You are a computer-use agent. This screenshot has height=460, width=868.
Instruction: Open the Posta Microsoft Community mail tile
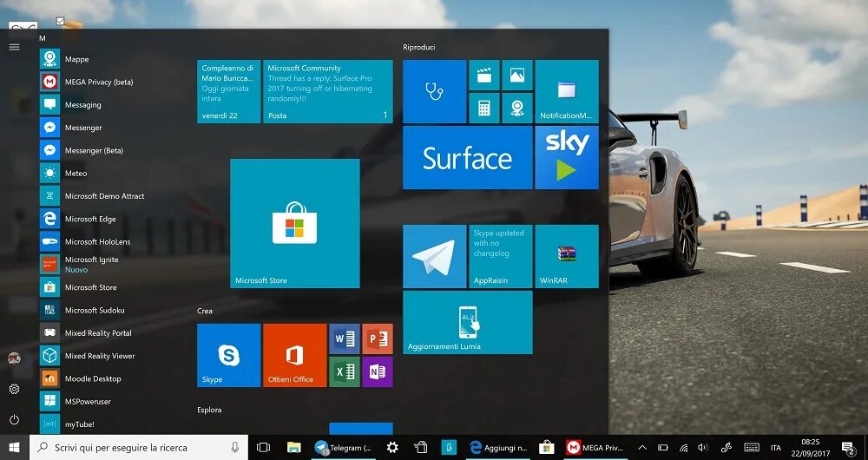[x=328, y=91]
